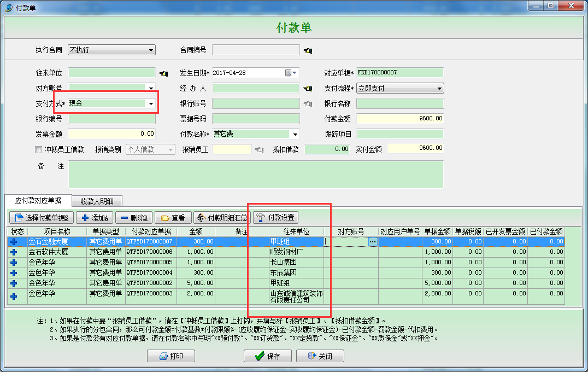588x372 pixels.
Task: Open the 支付流程 dropdown showing 立即支付
Action: [x=439, y=88]
